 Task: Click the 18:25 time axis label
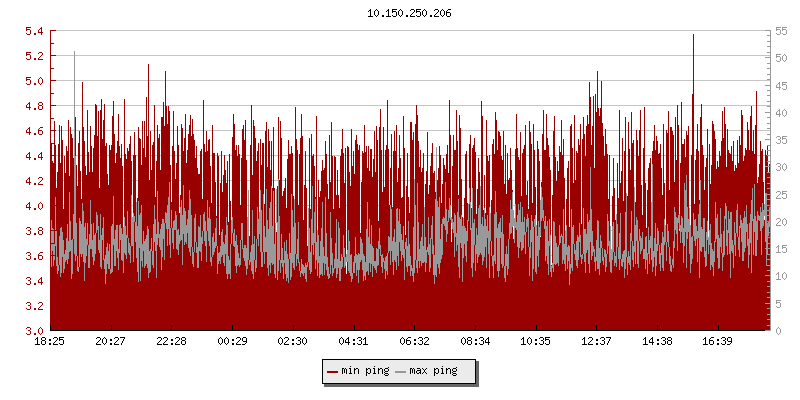(x=50, y=342)
